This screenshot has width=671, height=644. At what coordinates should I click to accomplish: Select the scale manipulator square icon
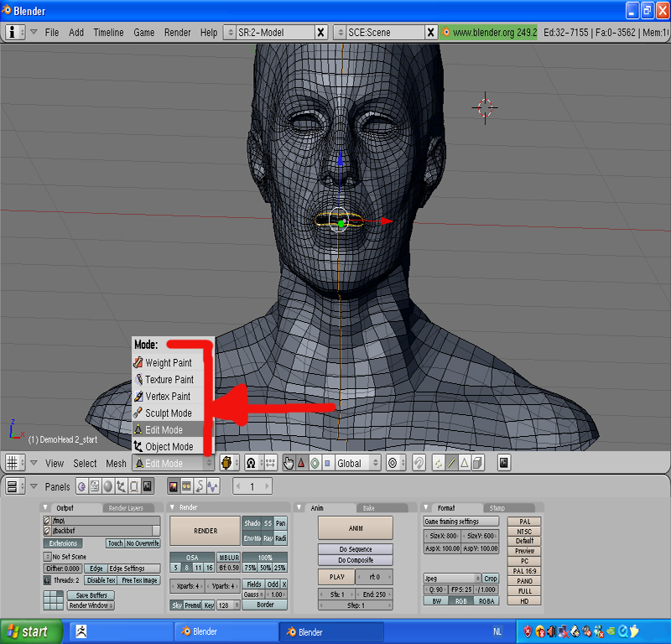(327, 463)
